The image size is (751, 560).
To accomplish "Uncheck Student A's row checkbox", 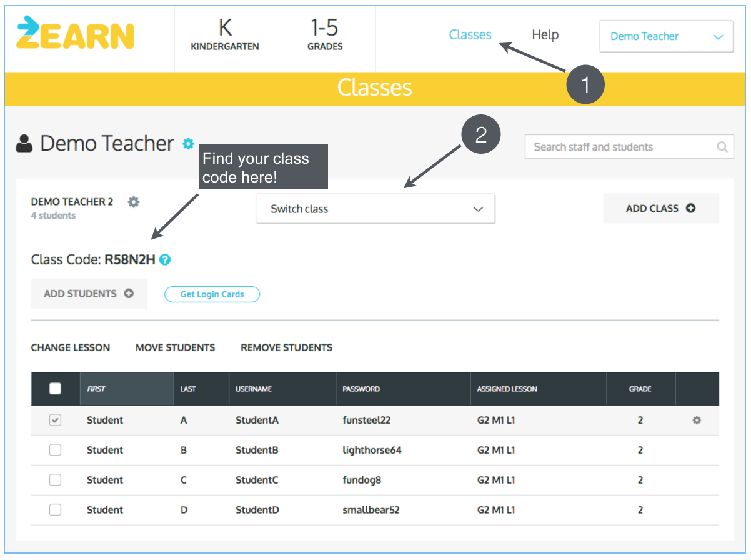I will coord(55,420).
